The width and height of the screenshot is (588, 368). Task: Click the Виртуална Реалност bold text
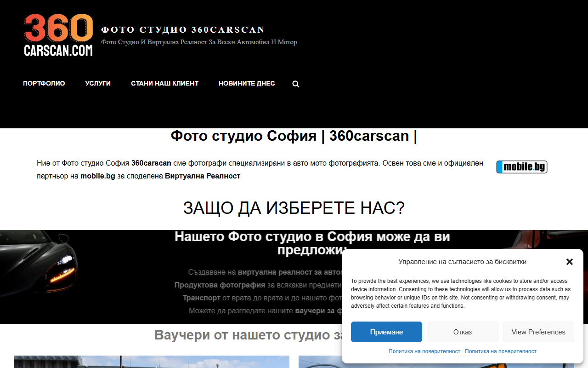[x=203, y=176]
